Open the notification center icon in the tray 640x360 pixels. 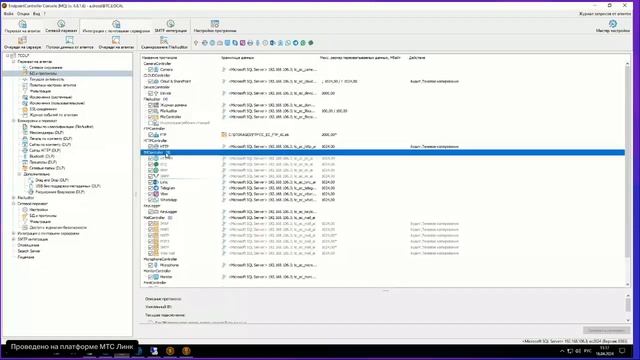[x=622, y=351]
